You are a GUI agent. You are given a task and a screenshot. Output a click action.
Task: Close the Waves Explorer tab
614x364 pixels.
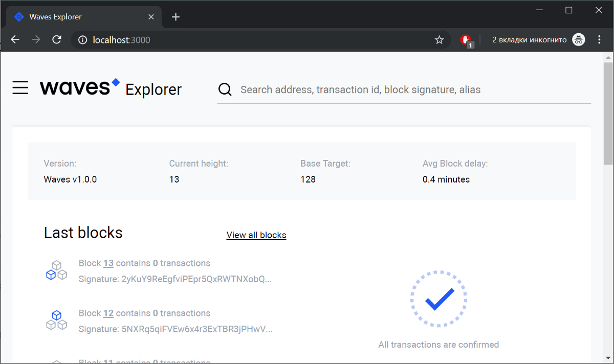[151, 16]
